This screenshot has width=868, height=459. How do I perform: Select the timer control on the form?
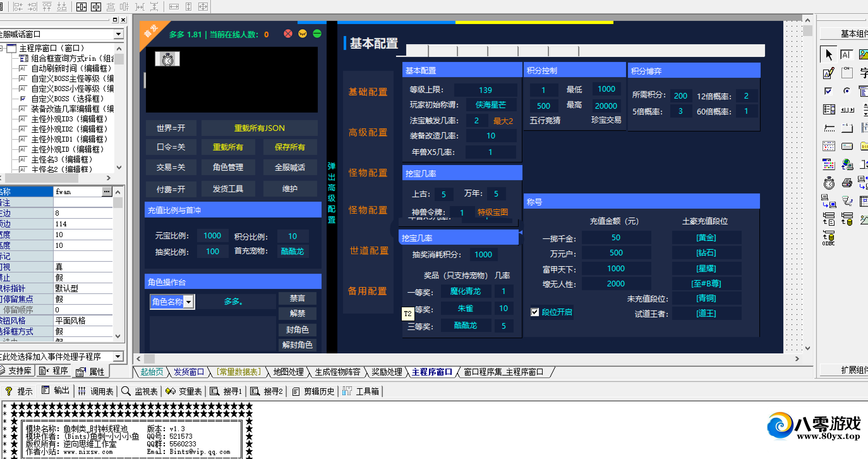pos(167,59)
